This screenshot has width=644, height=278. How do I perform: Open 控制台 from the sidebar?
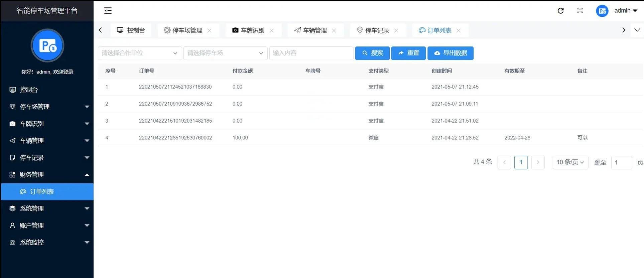[29, 90]
